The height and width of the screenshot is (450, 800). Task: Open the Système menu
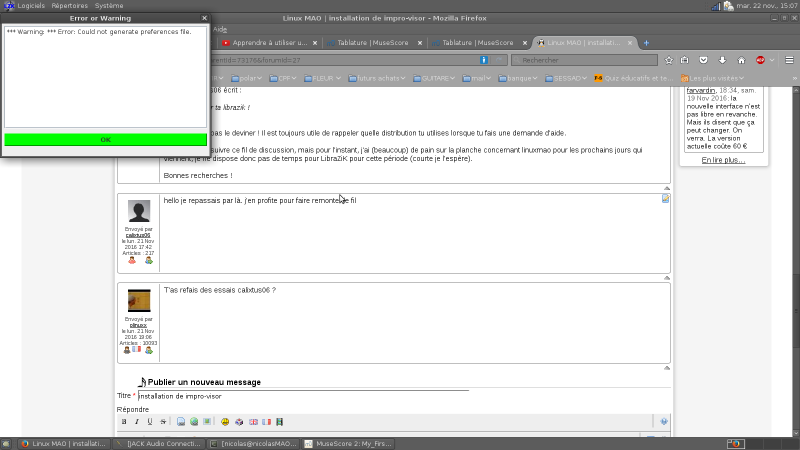(x=109, y=6)
